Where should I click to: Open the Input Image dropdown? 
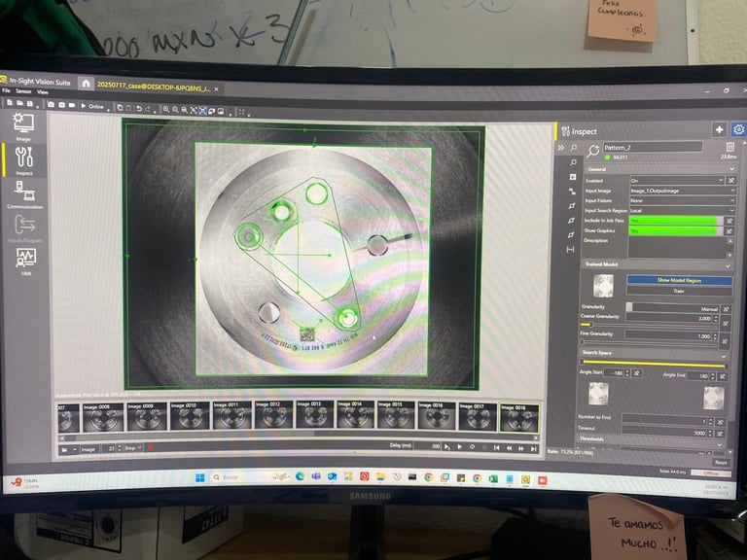[x=683, y=191]
